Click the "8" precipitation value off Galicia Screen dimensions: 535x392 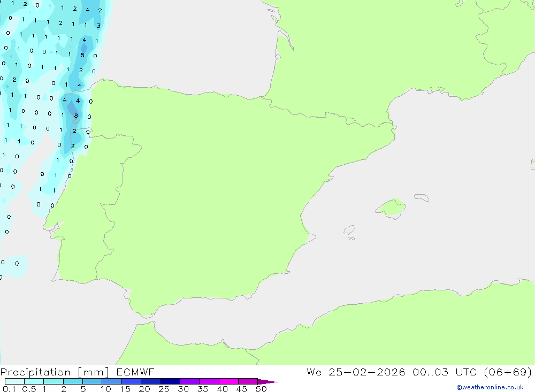(x=76, y=116)
